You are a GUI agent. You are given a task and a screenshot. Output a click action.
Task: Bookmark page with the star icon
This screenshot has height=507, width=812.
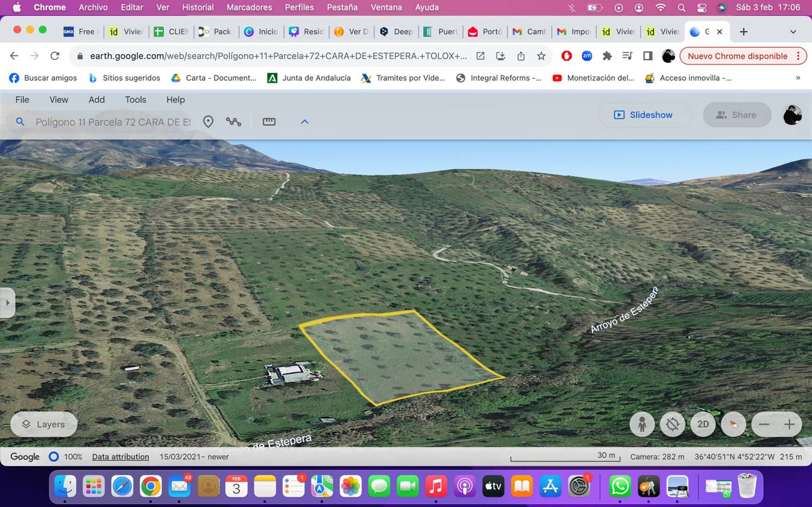coord(541,56)
